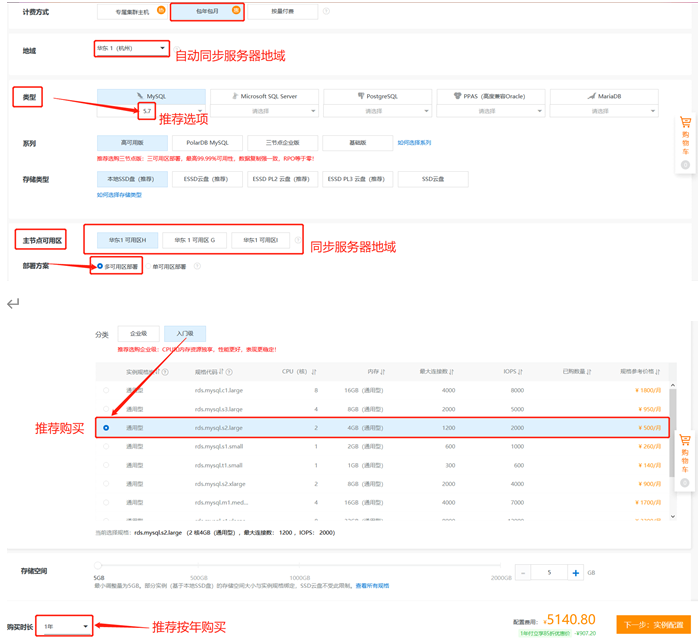Select SSD云盘 storage type
This screenshot has height=640, width=698.
point(433,179)
